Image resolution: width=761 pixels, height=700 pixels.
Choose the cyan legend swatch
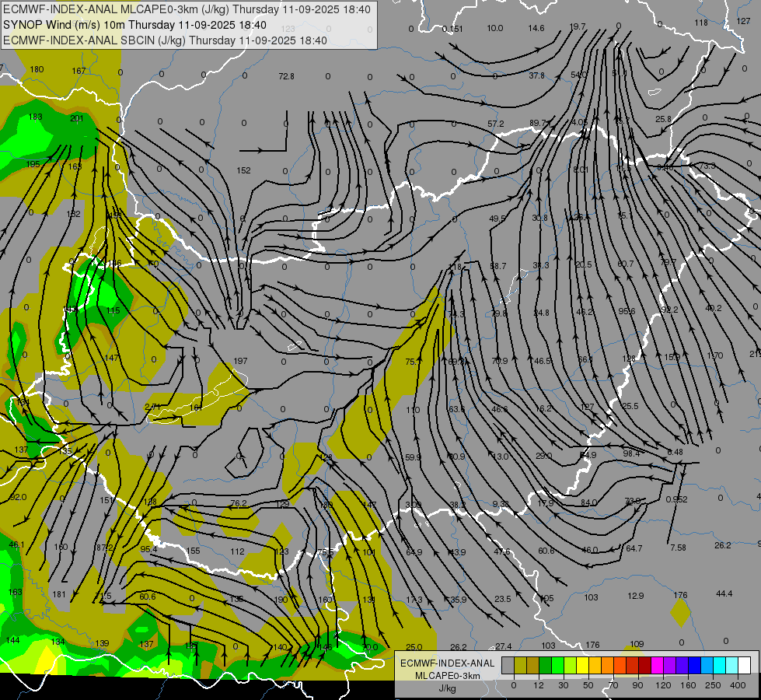(719, 665)
